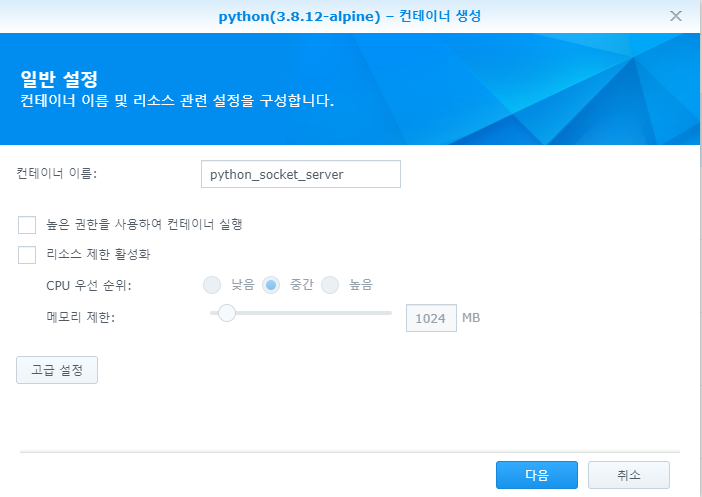Focus the python_socket_server name field
The image size is (702, 497).
pos(300,174)
